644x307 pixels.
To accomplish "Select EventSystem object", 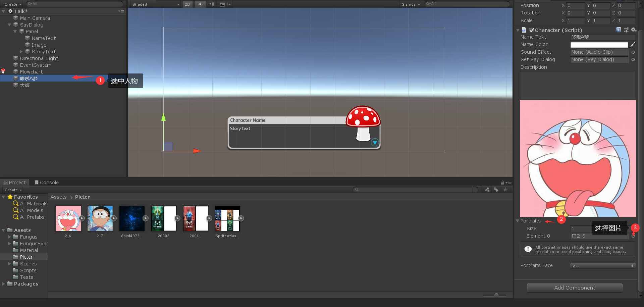I will 36,65.
